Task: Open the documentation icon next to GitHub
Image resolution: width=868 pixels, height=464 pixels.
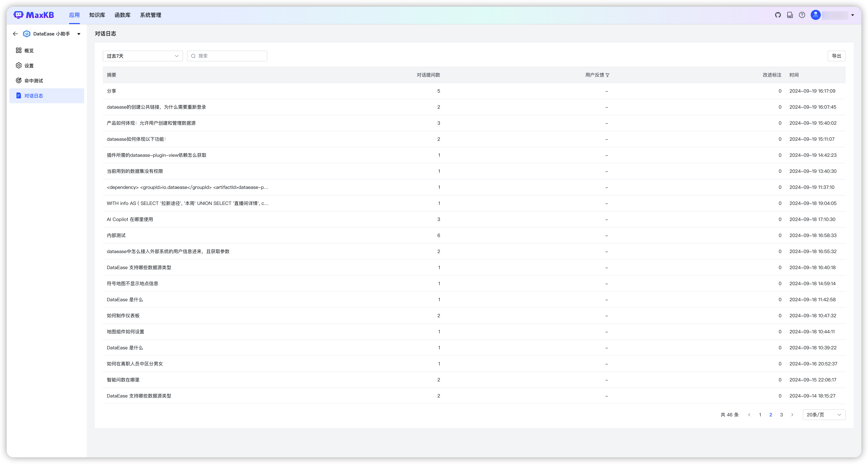Action: pos(790,15)
